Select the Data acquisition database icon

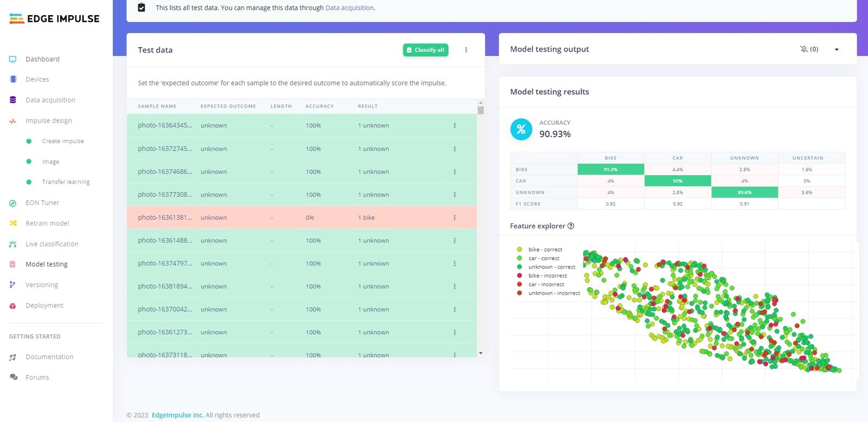pos(13,100)
